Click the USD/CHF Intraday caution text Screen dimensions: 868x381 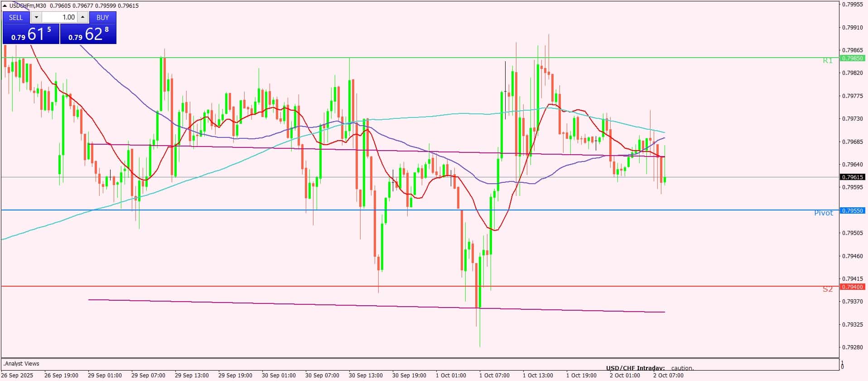pyautogui.click(x=650, y=368)
